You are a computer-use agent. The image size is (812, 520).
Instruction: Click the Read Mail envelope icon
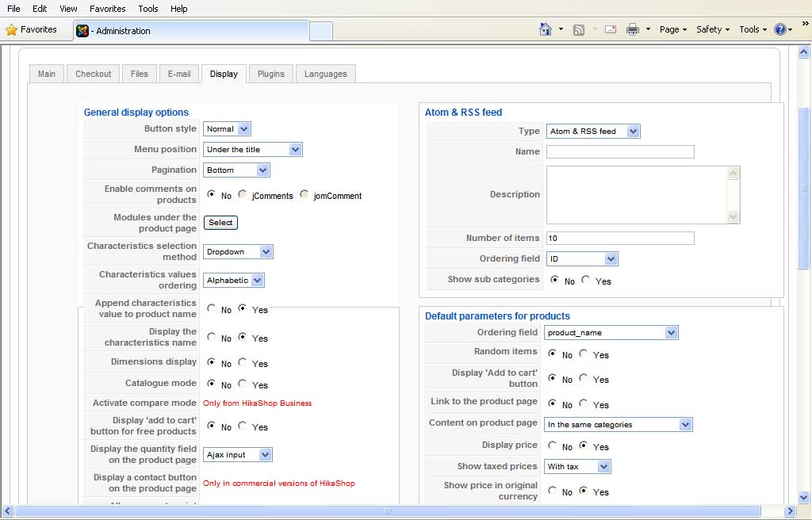[x=611, y=29]
